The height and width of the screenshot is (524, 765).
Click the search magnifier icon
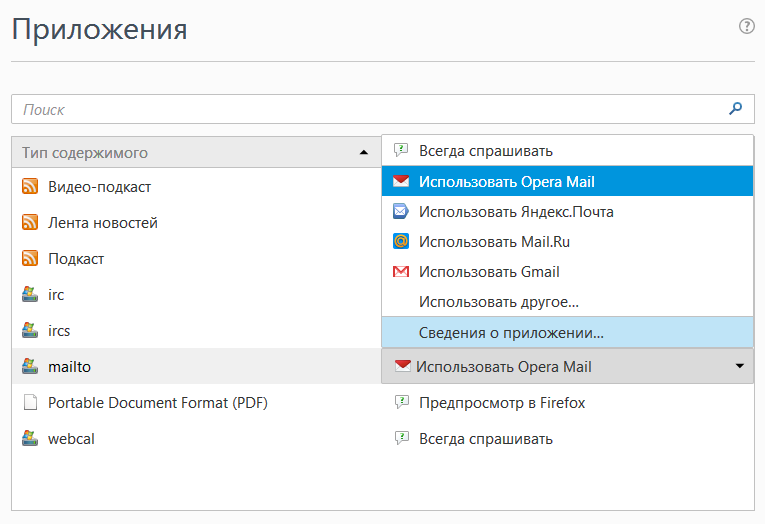tap(735, 108)
